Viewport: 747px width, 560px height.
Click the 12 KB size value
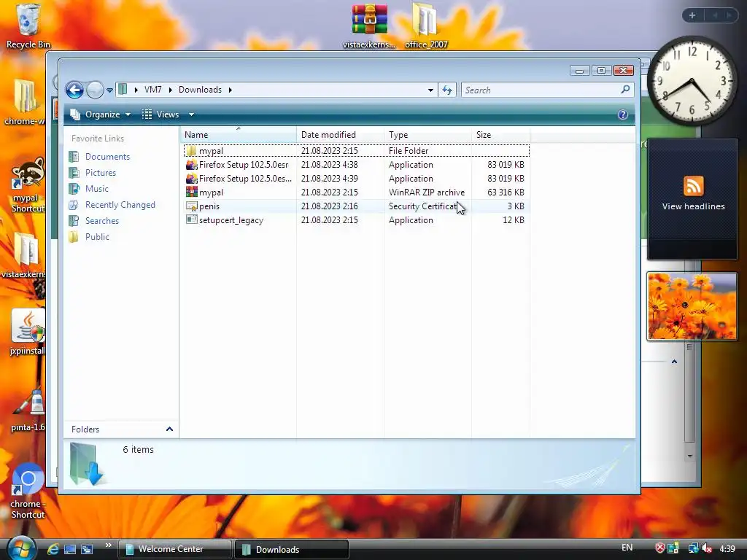513,220
